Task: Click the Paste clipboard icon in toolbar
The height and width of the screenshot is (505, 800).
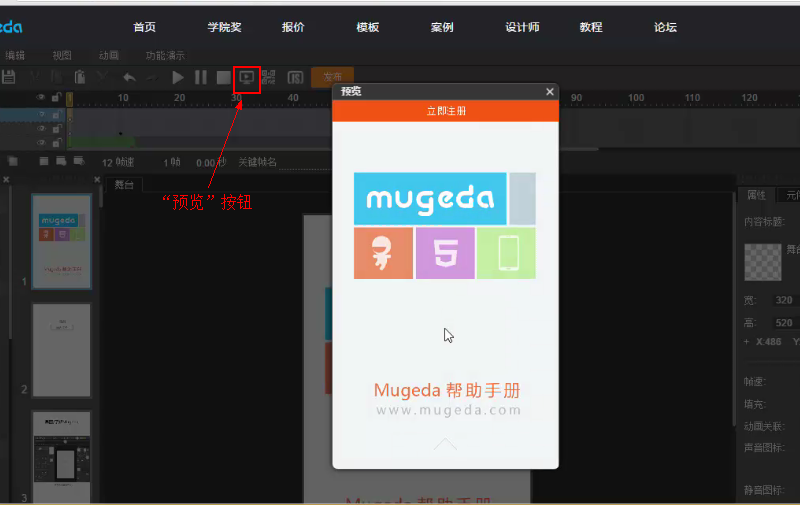Action: click(80, 78)
